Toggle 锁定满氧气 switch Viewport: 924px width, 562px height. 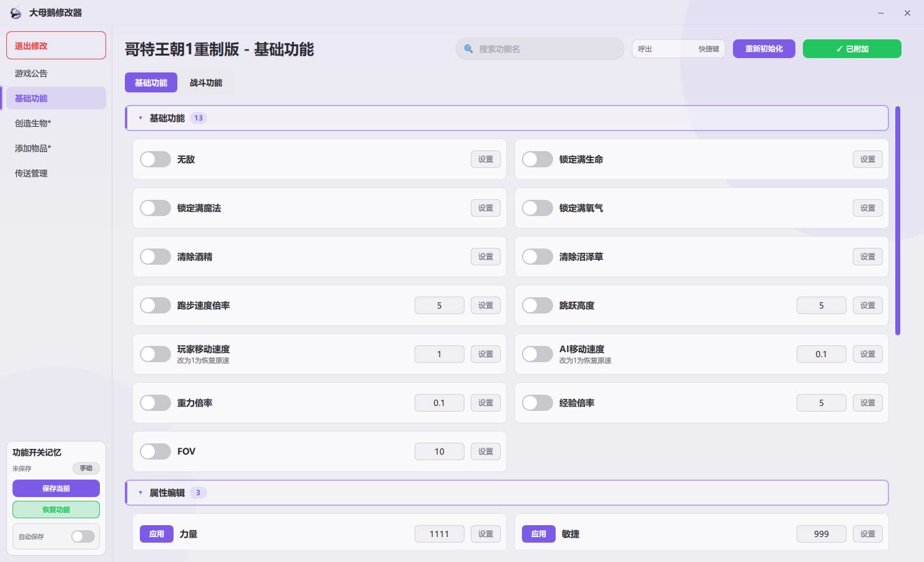[538, 208]
